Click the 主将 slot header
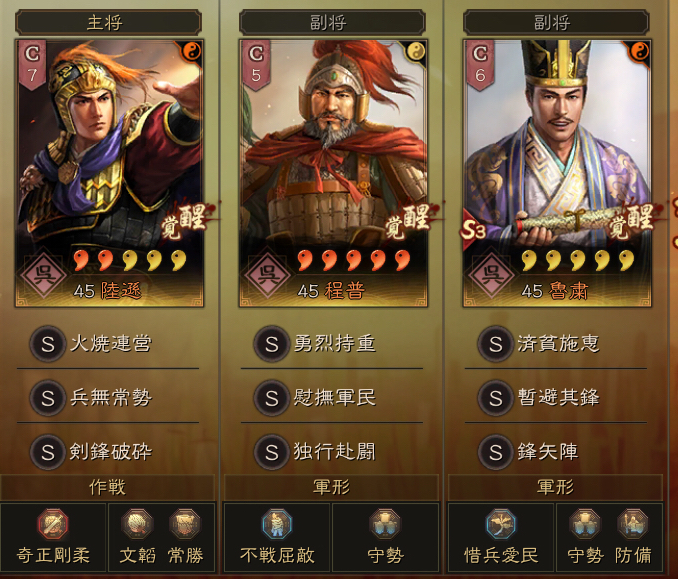This screenshot has height=579, width=678. coord(109,22)
